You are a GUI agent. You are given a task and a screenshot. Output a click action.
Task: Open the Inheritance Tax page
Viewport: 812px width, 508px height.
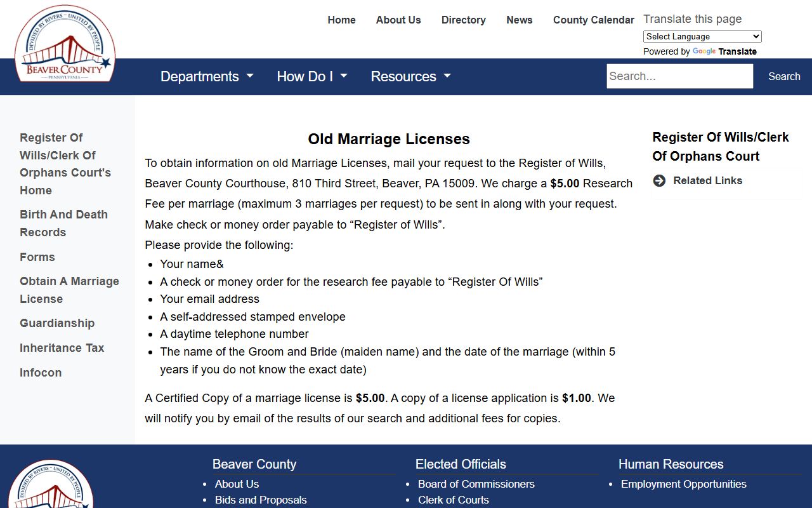(62, 348)
